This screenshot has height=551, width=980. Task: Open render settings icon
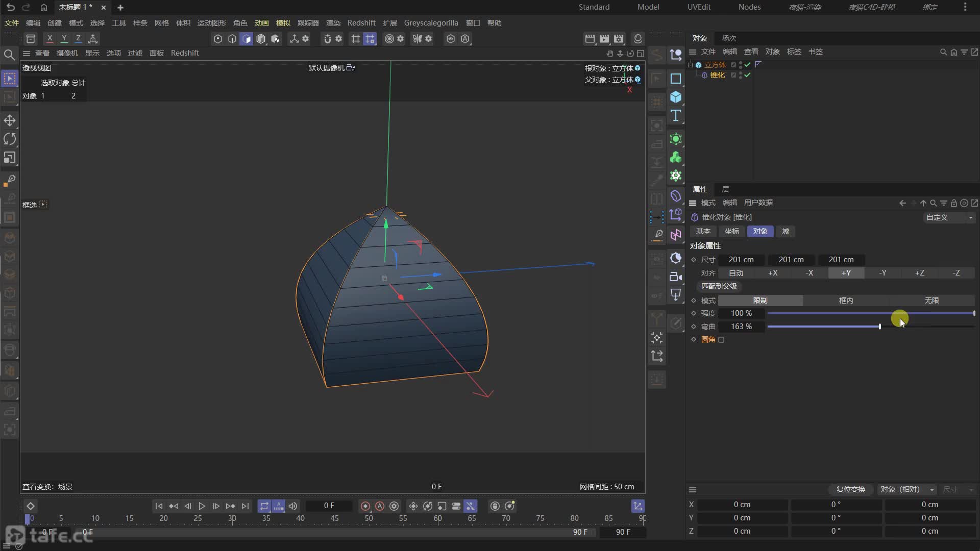619,39
